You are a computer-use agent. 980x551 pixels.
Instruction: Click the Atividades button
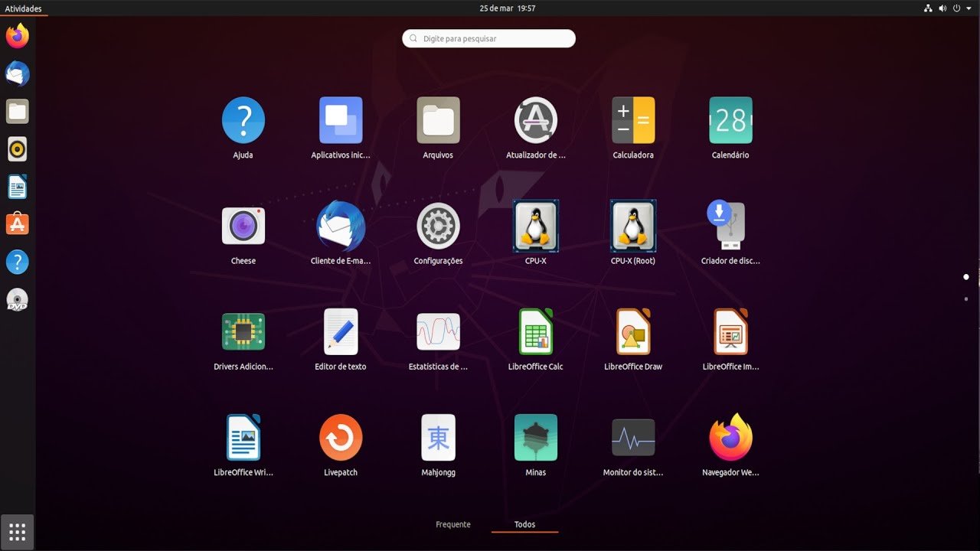click(23, 8)
